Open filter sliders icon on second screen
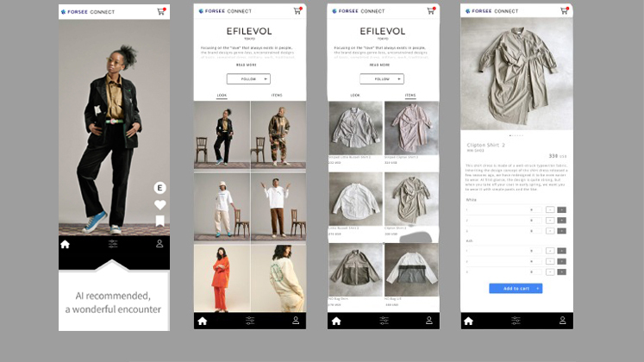The width and height of the screenshot is (644, 362). [x=250, y=321]
